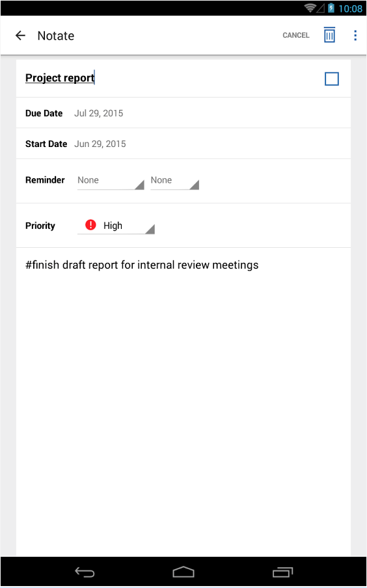This screenshot has width=367, height=588.
Task: Delete the note with the trash icon
Action: (x=329, y=35)
